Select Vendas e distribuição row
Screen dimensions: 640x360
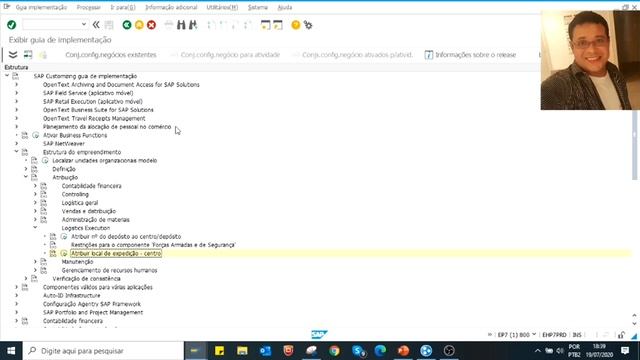[x=89, y=211]
